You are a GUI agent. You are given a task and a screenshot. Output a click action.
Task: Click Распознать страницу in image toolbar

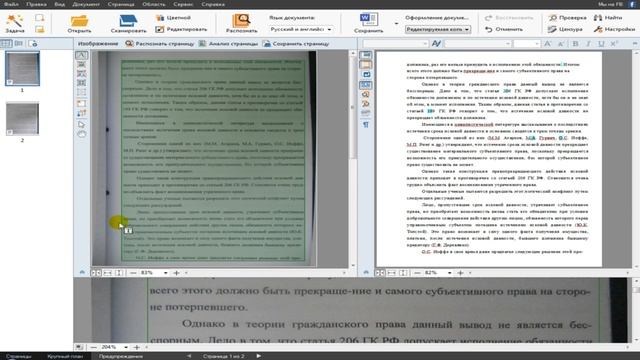pos(160,44)
